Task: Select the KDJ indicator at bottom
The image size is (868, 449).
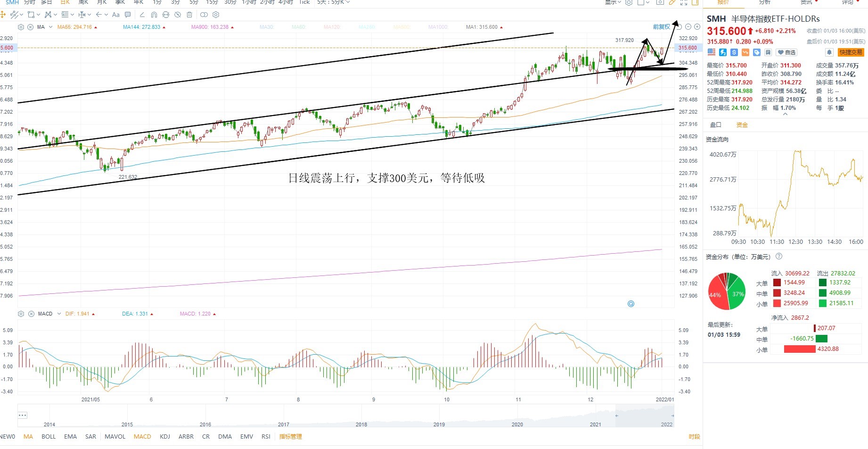Action: 165,437
